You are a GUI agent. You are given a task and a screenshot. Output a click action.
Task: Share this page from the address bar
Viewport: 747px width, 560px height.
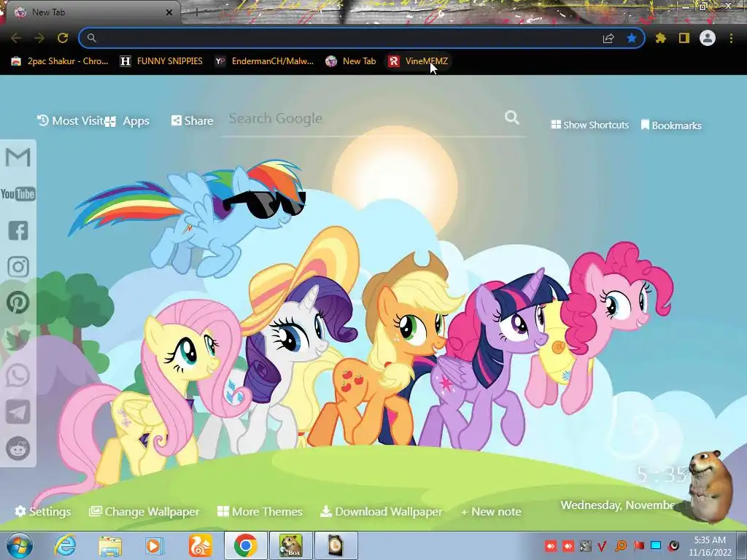pyautogui.click(x=608, y=38)
